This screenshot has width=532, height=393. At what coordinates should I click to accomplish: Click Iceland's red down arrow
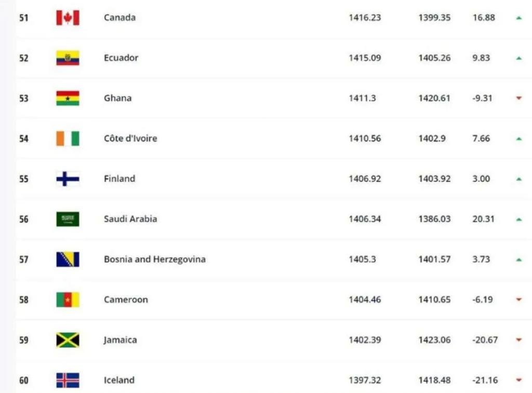click(x=519, y=380)
